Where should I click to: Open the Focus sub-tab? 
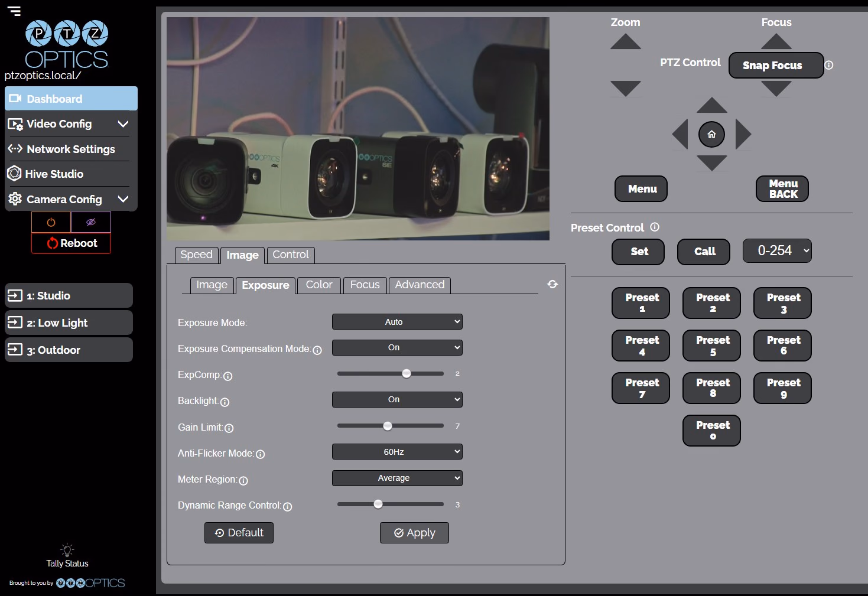(365, 285)
